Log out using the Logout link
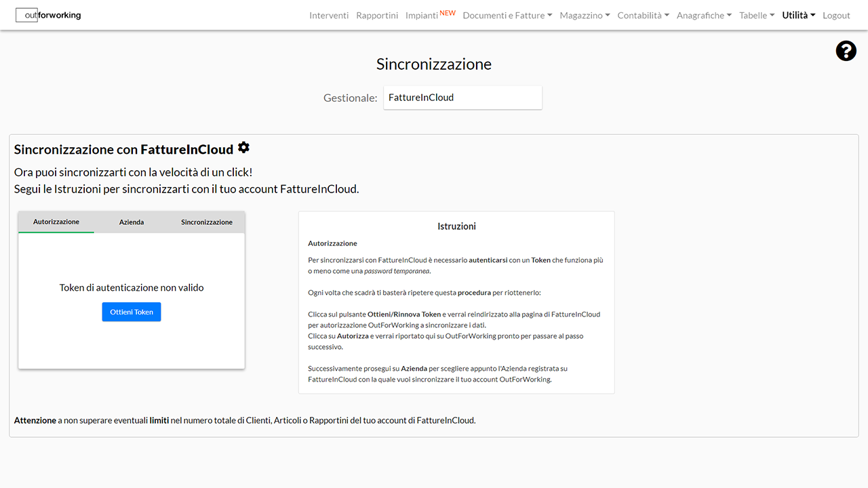 pyautogui.click(x=836, y=16)
